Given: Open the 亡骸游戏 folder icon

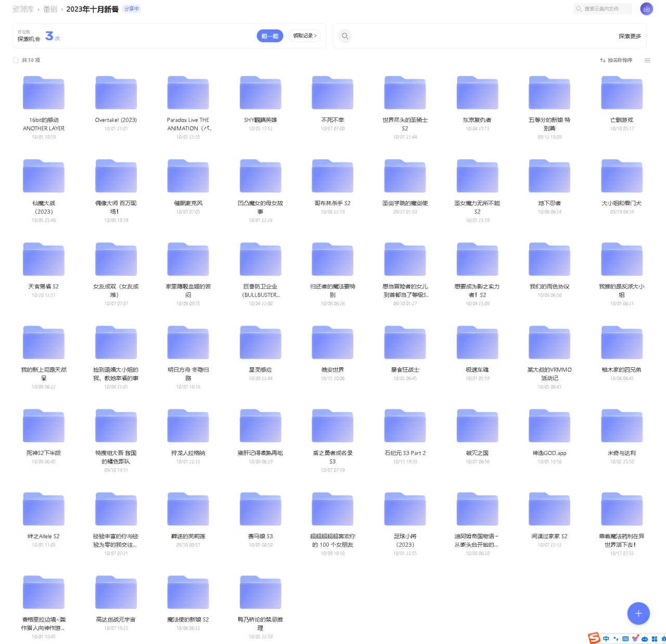Looking at the screenshot, I should tap(622, 93).
